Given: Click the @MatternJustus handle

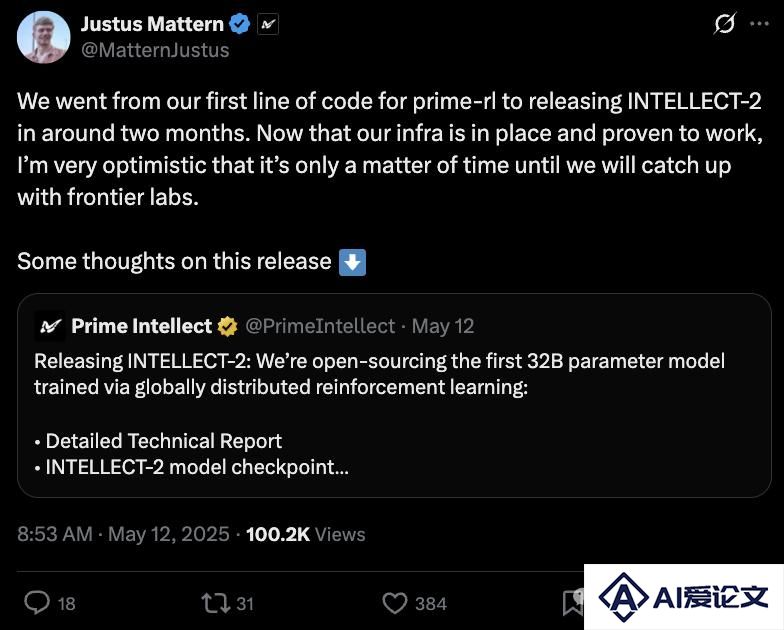Looking at the screenshot, I should pyautogui.click(x=155, y=50).
